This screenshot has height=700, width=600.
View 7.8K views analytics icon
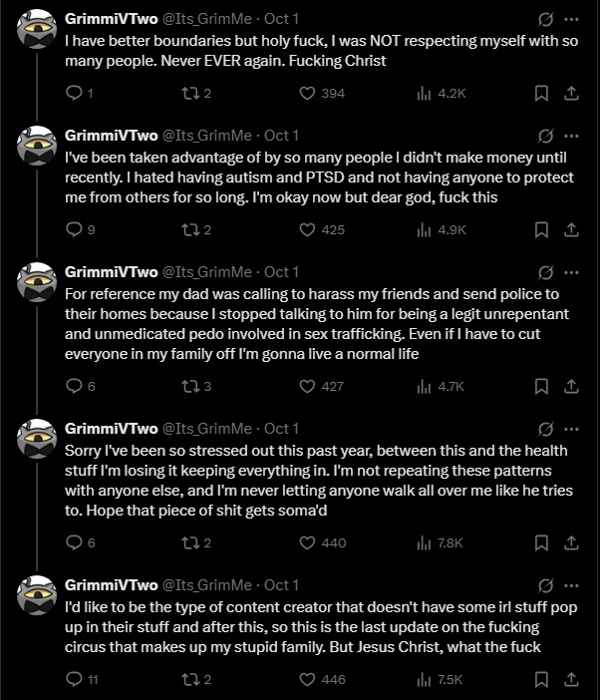[x=423, y=542]
